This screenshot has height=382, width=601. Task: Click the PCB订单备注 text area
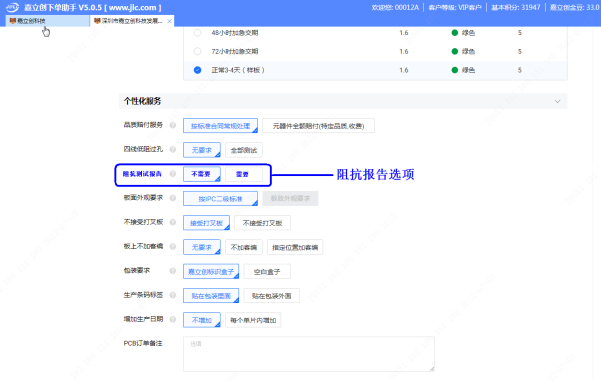(x=309, y=354)
